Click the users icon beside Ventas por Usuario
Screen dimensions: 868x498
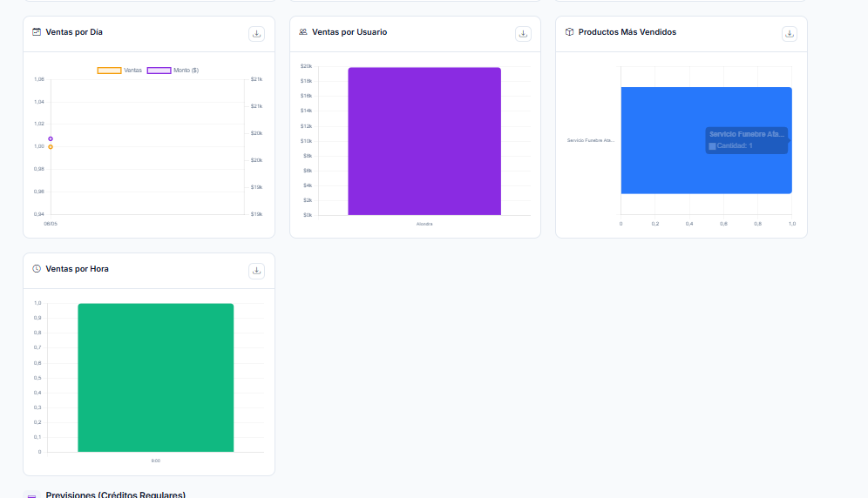click(x=302, y=32)
